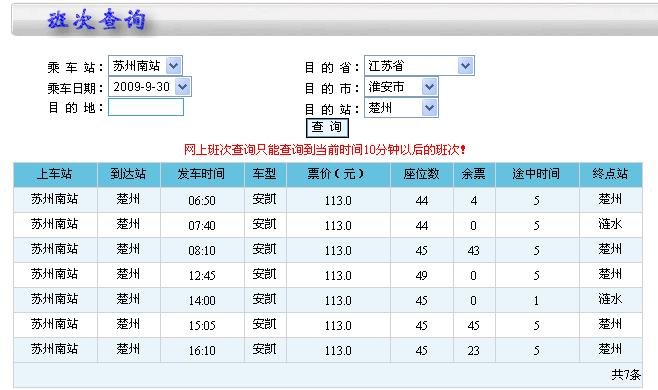Screen dimensions: 658x390
Task: Click 安凯 vehicle type in 08:10 row
Action: 265,249
